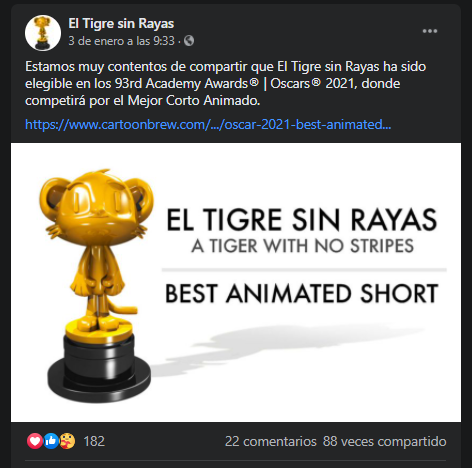This screenshot has height=468, width=472.
Task: Click the public globe privacy icon
Action: (189, 41)
